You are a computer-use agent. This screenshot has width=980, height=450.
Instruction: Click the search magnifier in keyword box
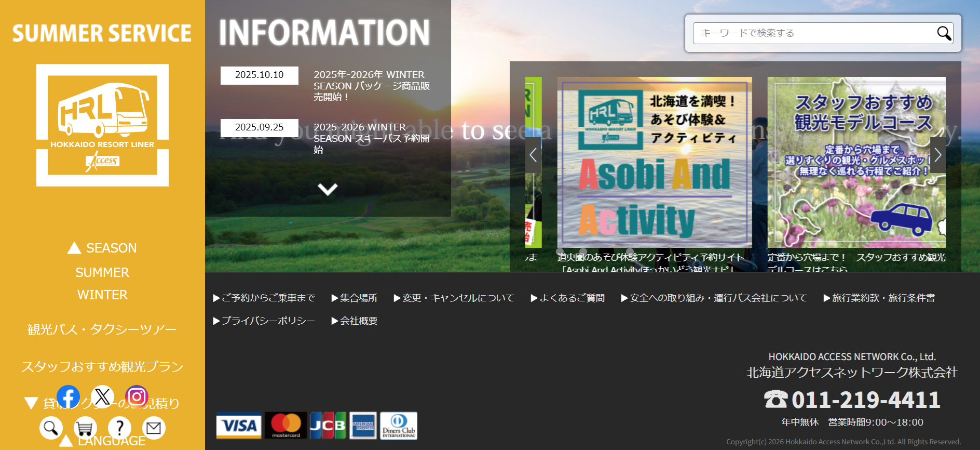tap(943, 33)
